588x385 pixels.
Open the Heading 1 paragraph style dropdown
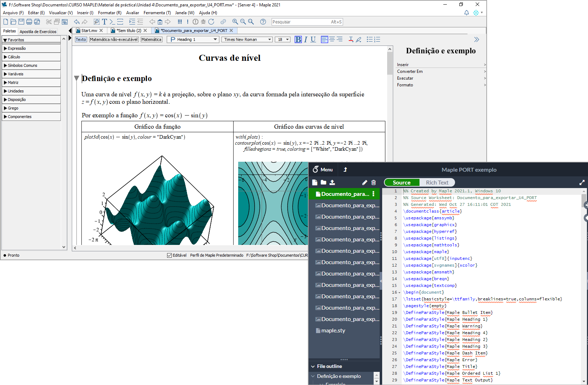[x=193, y=39]
